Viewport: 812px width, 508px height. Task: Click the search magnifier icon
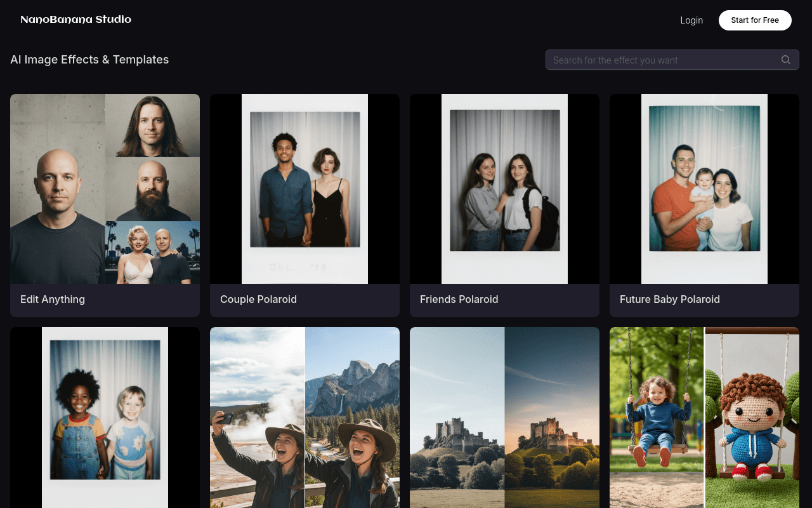(x=785, y=60)
